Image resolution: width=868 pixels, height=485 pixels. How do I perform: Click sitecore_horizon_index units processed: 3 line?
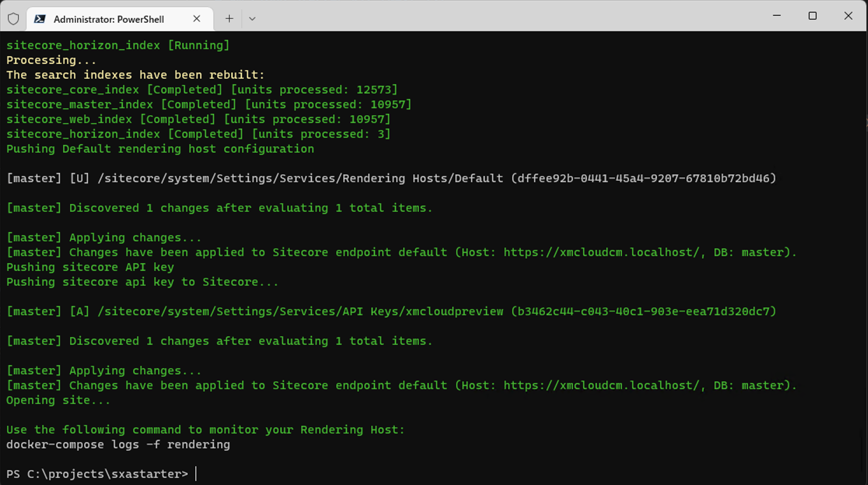click(x=199, y=134)
